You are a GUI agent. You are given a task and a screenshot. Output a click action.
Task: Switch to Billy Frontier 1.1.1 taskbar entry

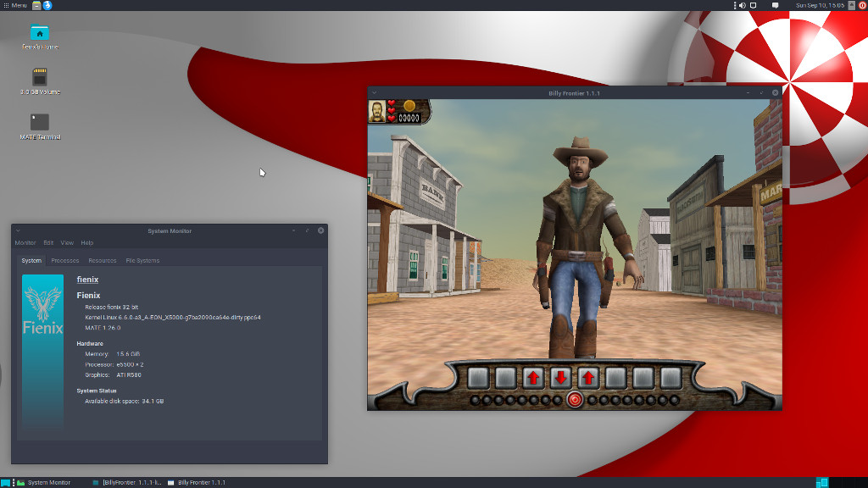[197, 482]
